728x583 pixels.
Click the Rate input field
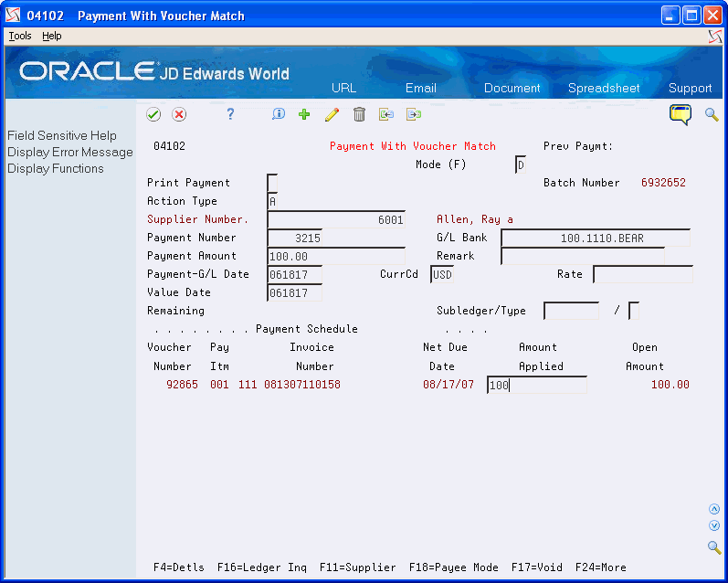(x=643, y=274)
